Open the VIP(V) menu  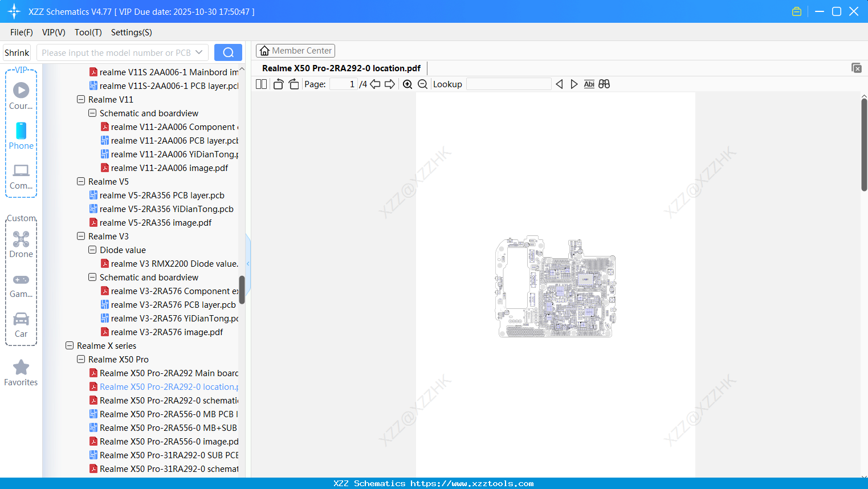[54, 32]
